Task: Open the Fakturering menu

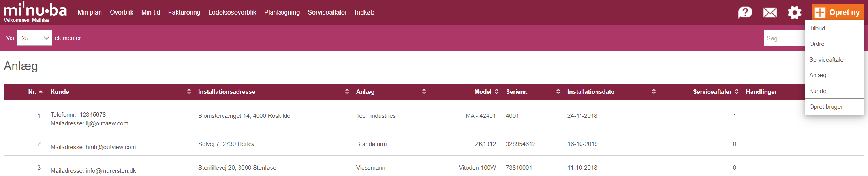Action: 184,12
